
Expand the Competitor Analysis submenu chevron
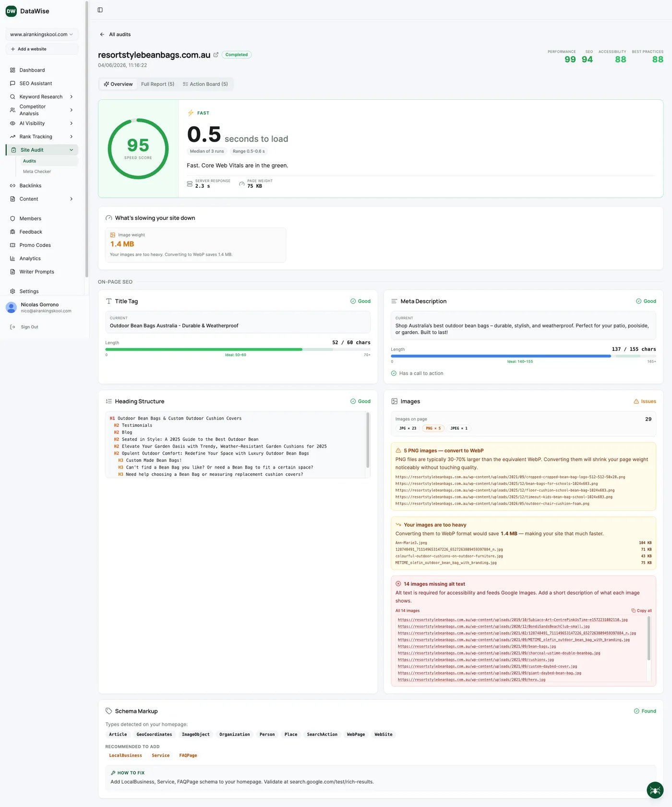pyautogui.click(x=72, y=110)
